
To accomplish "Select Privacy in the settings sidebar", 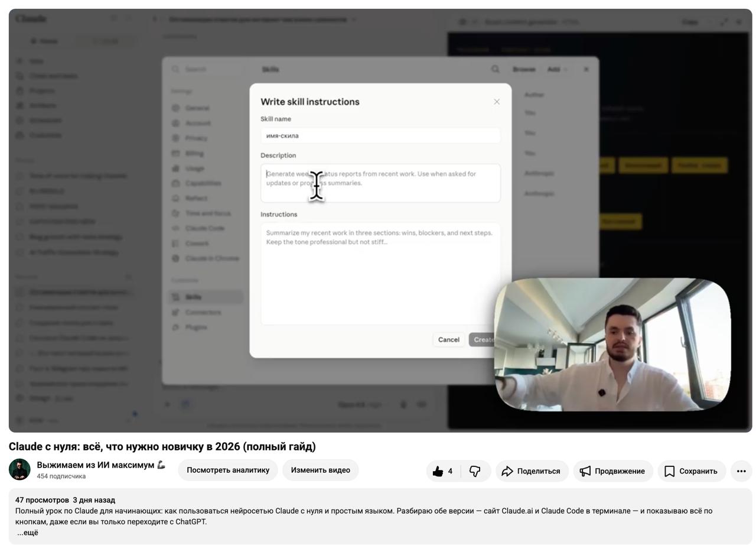I will (196, 138).
